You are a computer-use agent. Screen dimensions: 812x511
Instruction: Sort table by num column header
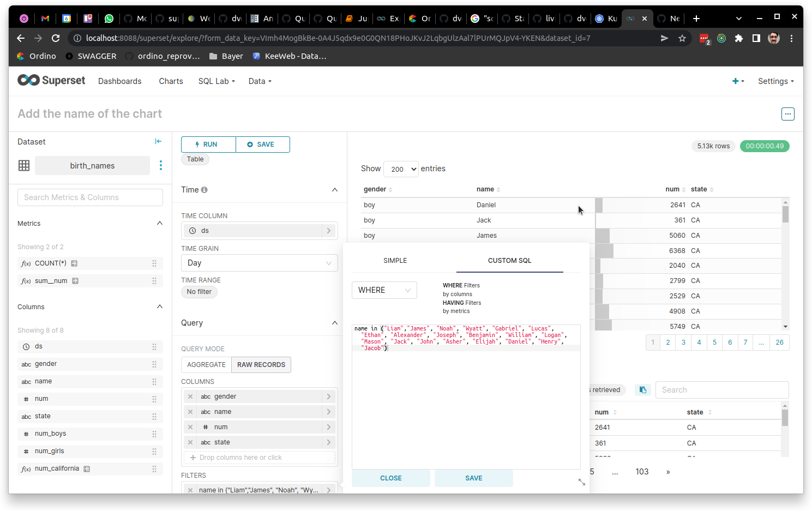tap(676, 189)
